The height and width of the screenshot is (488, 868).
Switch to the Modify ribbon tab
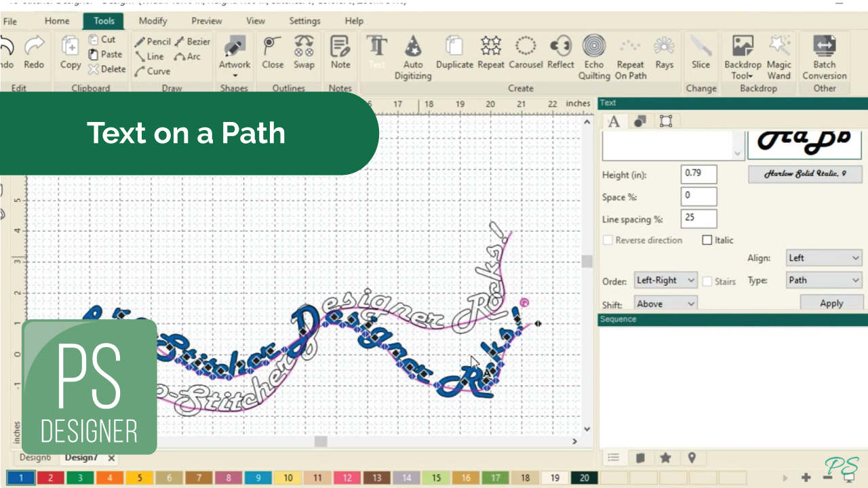click(153, 21)
